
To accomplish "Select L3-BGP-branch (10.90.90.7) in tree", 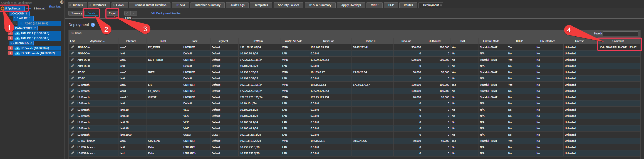I will pos(37,53).
